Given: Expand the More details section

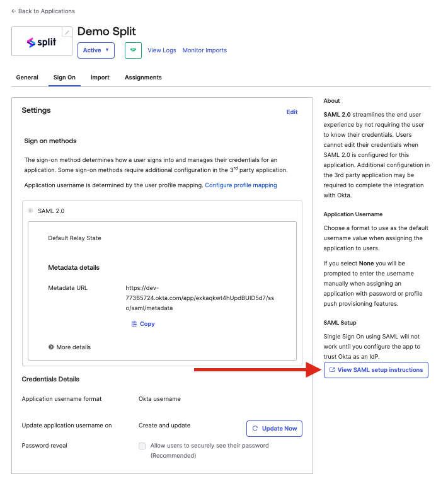Looking at the screenshot, I should (69, 347).
